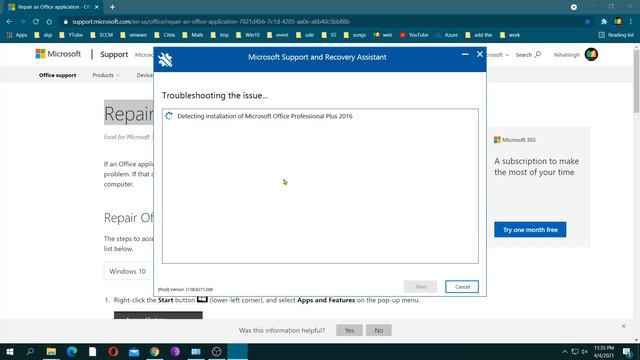Open the browser extensions puzzle icon
This screenshot has height=360, width=640.
tap(604, 22)
